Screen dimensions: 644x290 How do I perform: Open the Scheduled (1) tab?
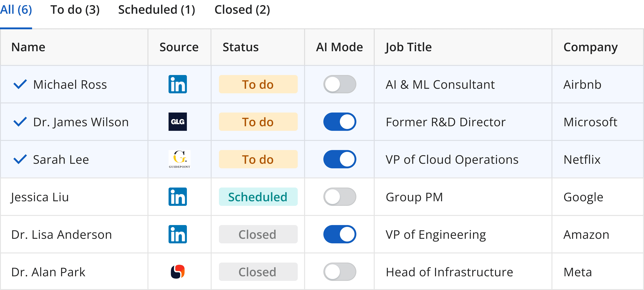pyautogui.click(x=156, y=10)
